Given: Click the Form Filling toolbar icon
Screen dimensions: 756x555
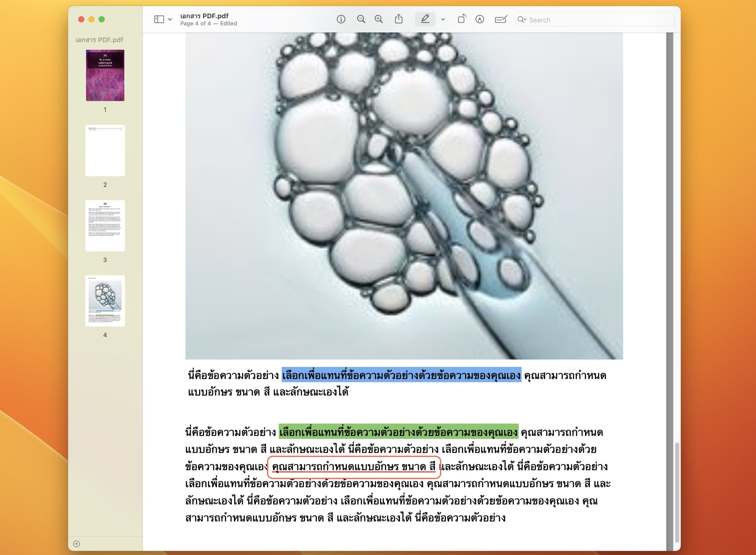Looking at the screenshot, I should point(501,19).
